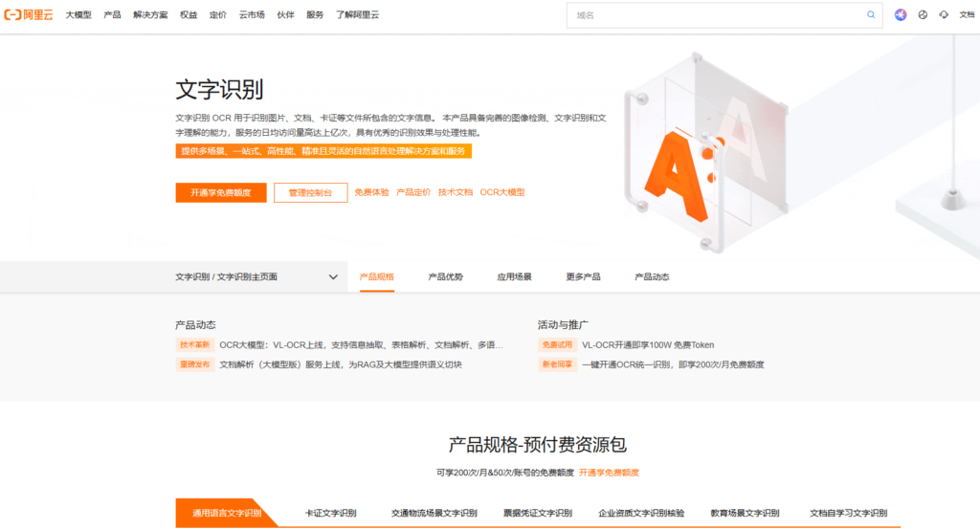Switch to the 产品优势 tab
Viewport: 980px width, 529px height.
446,276
